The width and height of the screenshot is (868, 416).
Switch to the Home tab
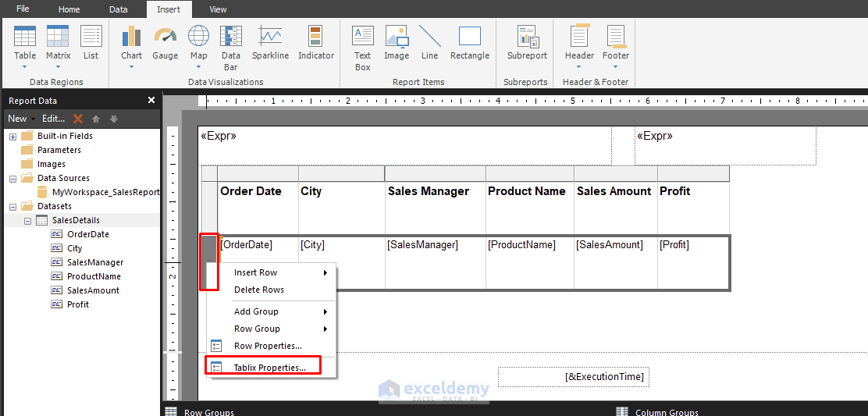[x=69, y=9]
